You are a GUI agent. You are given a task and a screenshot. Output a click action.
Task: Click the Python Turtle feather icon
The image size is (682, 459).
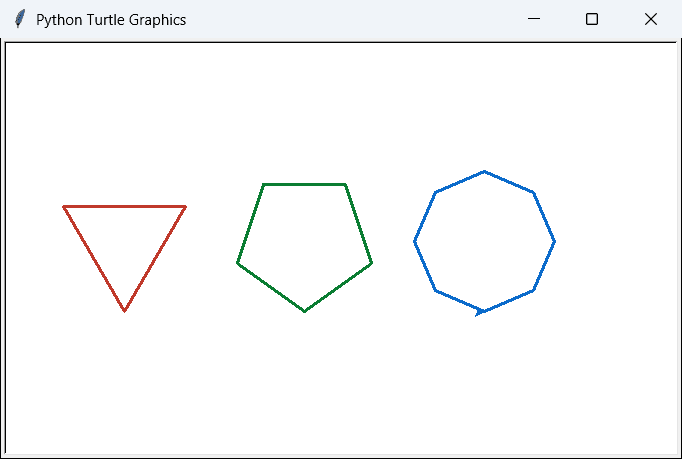point(20,19)
